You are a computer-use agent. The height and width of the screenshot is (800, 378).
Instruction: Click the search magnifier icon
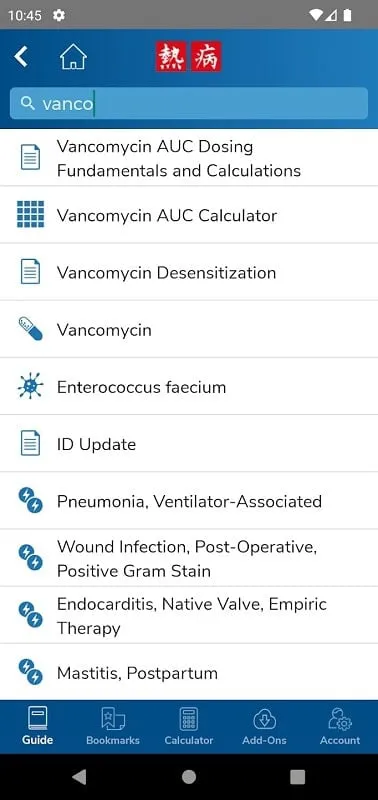pyautogui.click(x=27, y=103)
